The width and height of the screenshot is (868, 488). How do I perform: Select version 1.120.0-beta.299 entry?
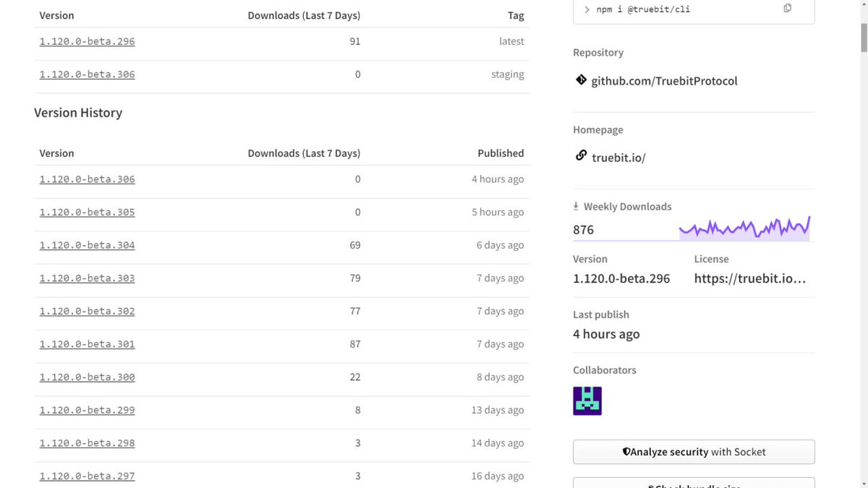(x=87, y=410)
